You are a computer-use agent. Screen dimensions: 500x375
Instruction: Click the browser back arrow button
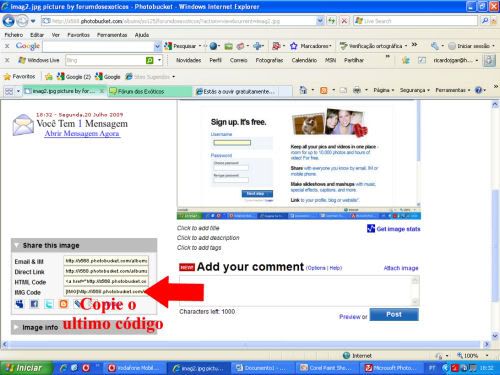pyautogui.click(x=8, y=21)
